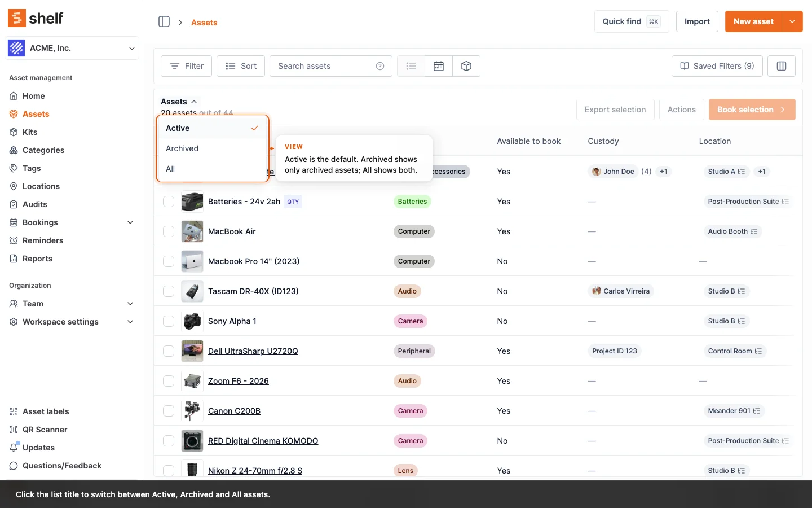Click the Import button

(x=697, y=21)
